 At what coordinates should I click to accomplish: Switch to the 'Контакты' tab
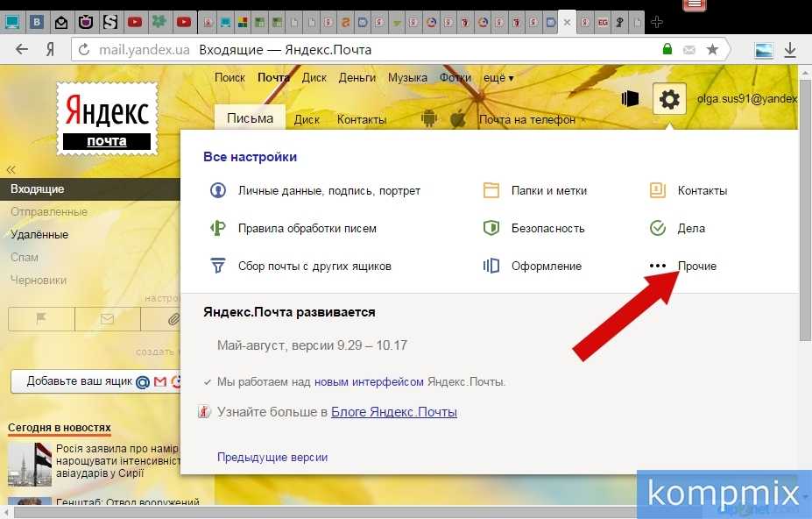pos(362,120)
